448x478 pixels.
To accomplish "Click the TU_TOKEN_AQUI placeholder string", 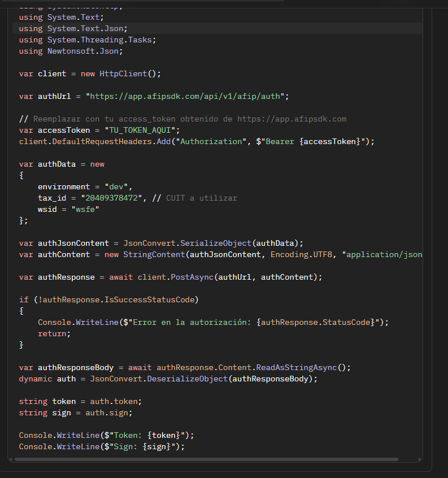I will tap(142, 130).
